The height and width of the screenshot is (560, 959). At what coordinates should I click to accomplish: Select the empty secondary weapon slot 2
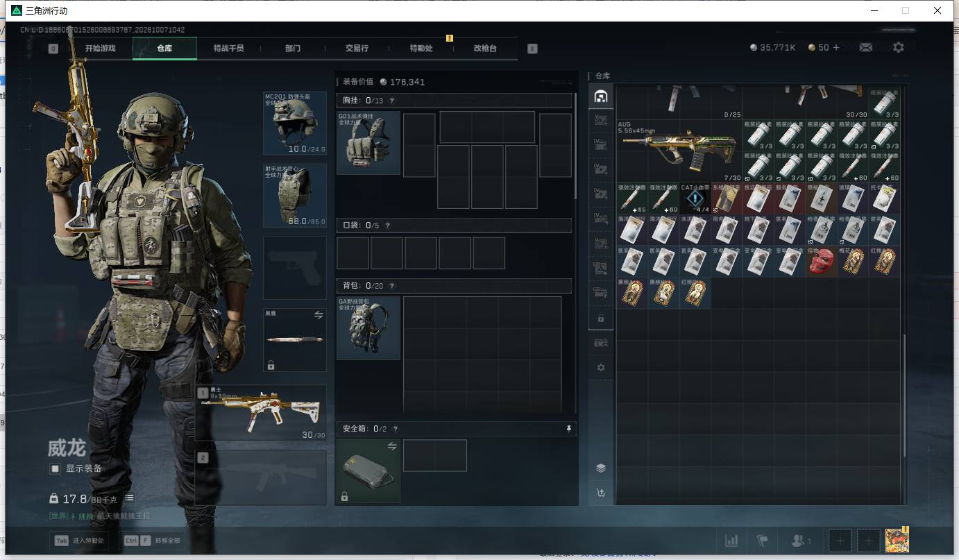pos(261,477)
